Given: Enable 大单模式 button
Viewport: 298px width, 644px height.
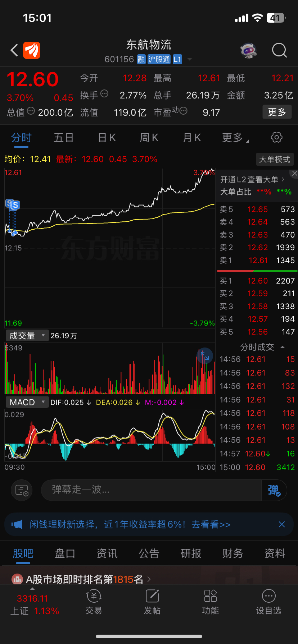Looking at the screenshot, I should tap(275, 159).
